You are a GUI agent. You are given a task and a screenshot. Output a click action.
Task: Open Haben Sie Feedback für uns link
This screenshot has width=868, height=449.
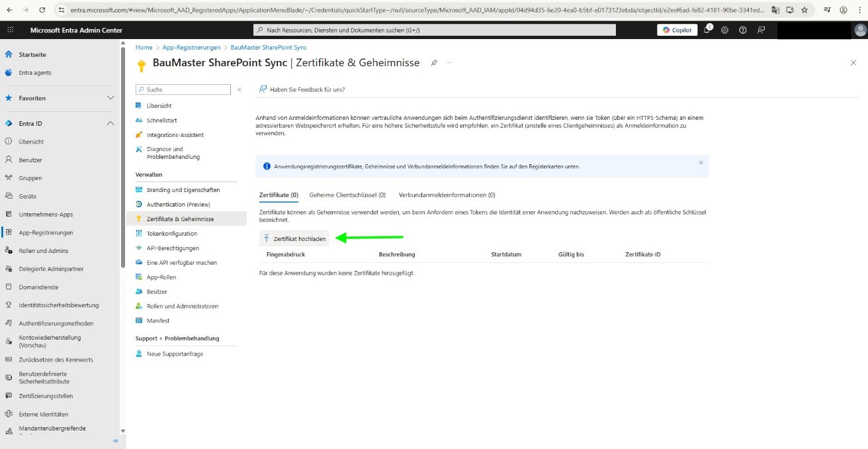[307, 89]
